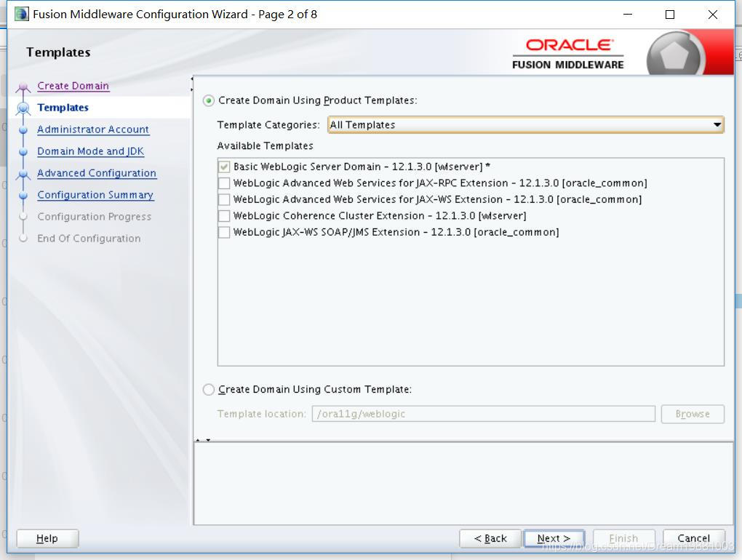Check JAX-RPC Extension template checkbox
The image size is (742, 560).
[x=224, y=183]
